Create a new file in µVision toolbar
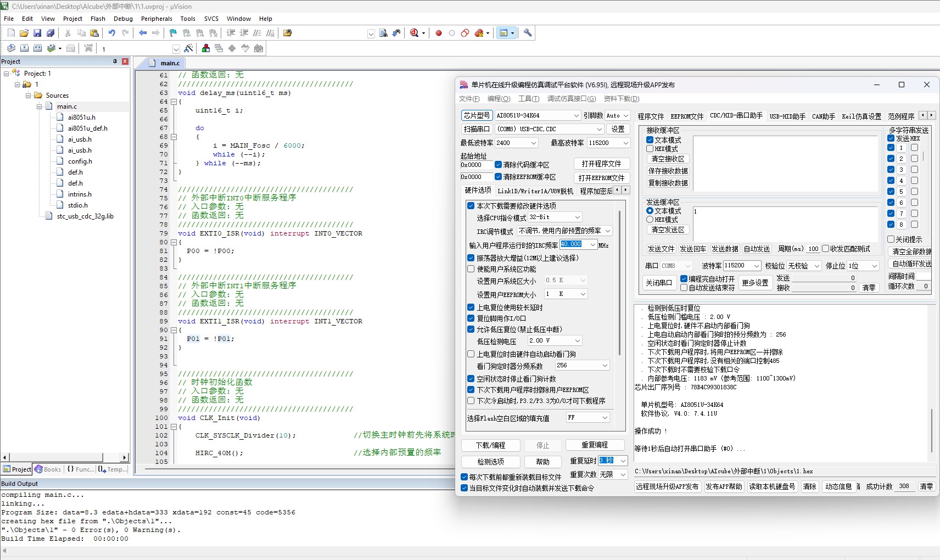Screen dimensions: 940x560 click(11, 33)
